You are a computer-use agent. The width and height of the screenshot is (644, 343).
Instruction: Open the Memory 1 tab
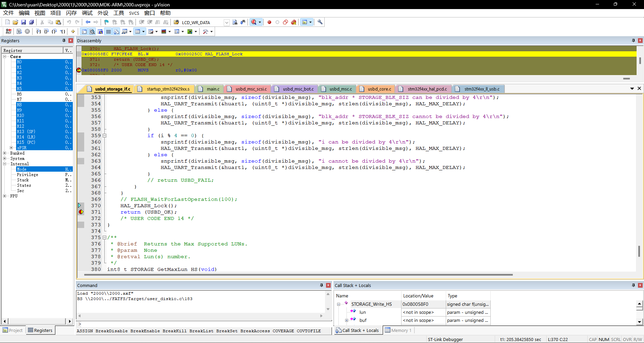click(x=398, y=330)
